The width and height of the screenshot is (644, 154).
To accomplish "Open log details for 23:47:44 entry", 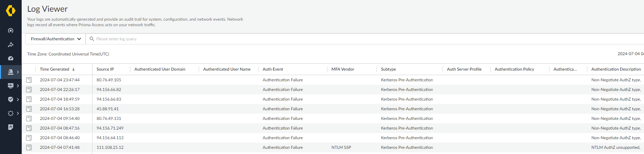I will (x=29, y=80).
